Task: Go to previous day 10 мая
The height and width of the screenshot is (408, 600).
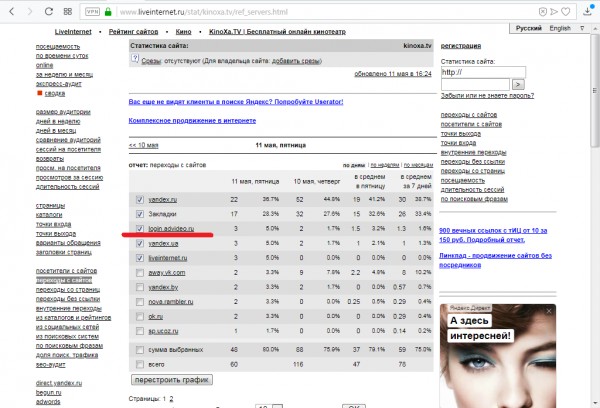Action: (x=143, y=145)
